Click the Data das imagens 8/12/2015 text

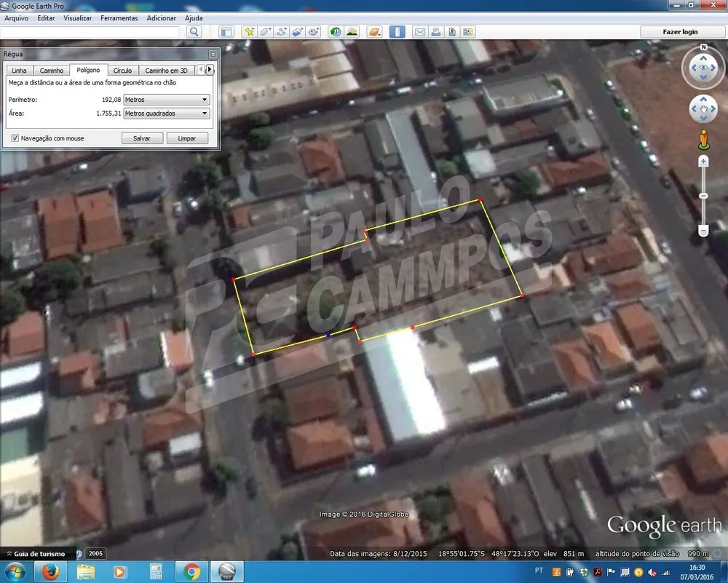[379, 553]
